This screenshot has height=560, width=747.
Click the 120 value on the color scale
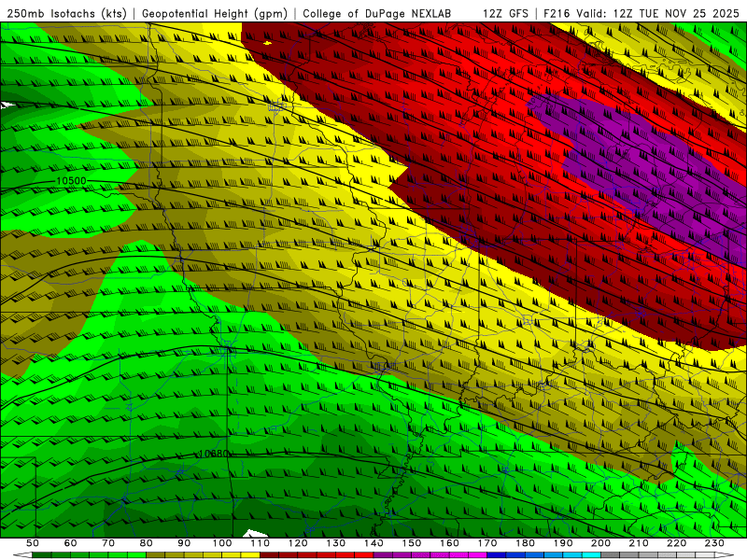298,543
